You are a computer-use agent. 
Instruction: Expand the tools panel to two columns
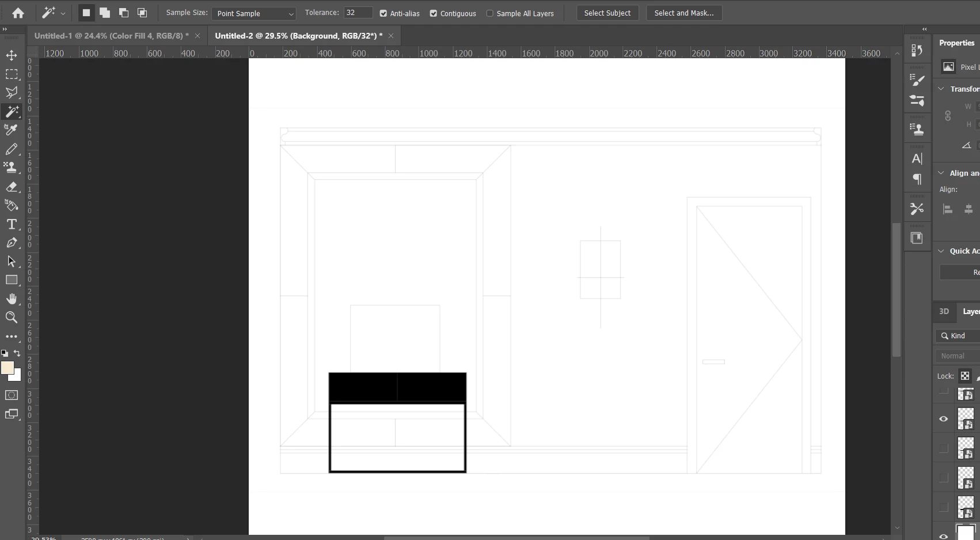point(5,29)
